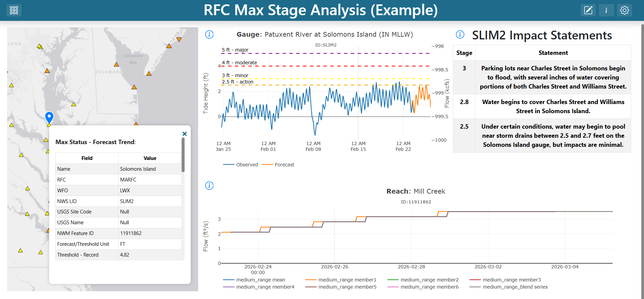Click info icon beside SLIM2 Impact Statements

pyautogui.click(x=460, y=34)
